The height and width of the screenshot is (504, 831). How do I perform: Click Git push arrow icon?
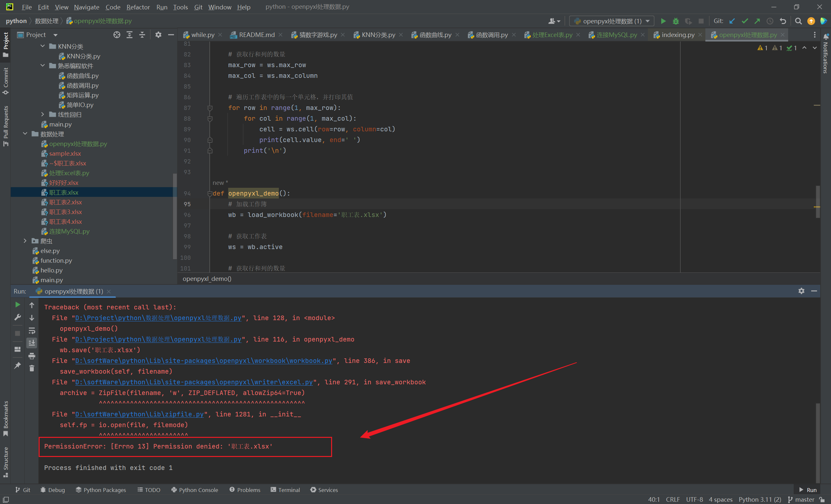pyautogui.click(x=757, y=21)
